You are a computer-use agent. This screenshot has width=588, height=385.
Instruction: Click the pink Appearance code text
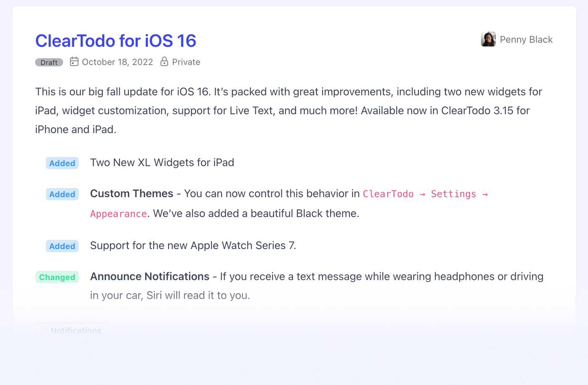click(x=118, y=214)
